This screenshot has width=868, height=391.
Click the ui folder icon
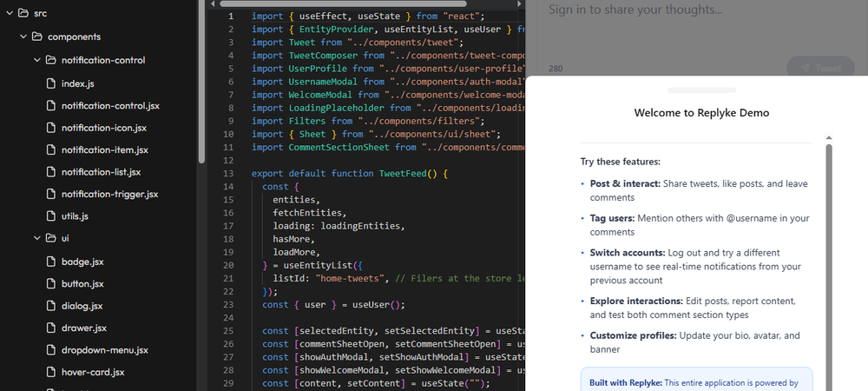click(x=51, y=238)
